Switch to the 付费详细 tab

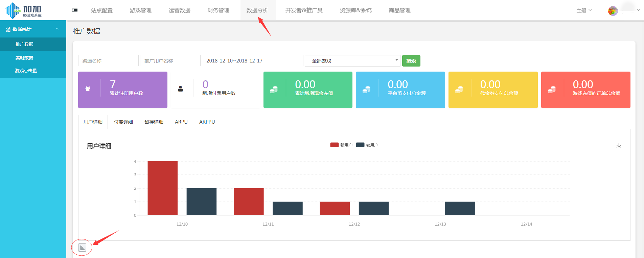click(x=123, y=122)
